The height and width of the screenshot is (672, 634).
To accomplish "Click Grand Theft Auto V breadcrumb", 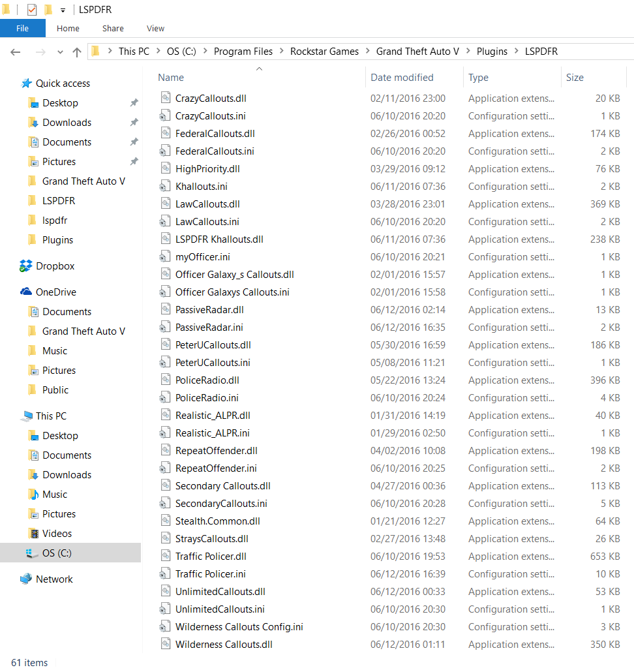I will tap(417, 52).
